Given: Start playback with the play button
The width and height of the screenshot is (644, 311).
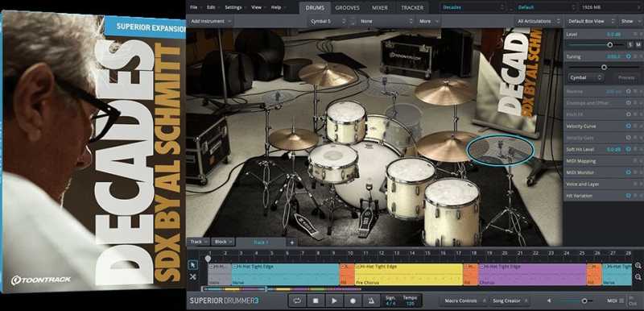Looking at the screenshot, I should click(334, 301).
